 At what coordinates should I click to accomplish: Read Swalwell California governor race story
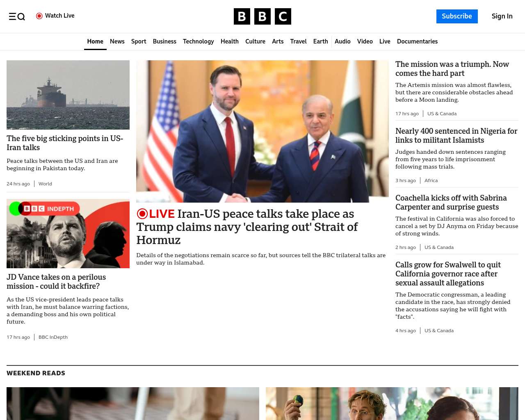pyautogui.click(x=448, y=274)
